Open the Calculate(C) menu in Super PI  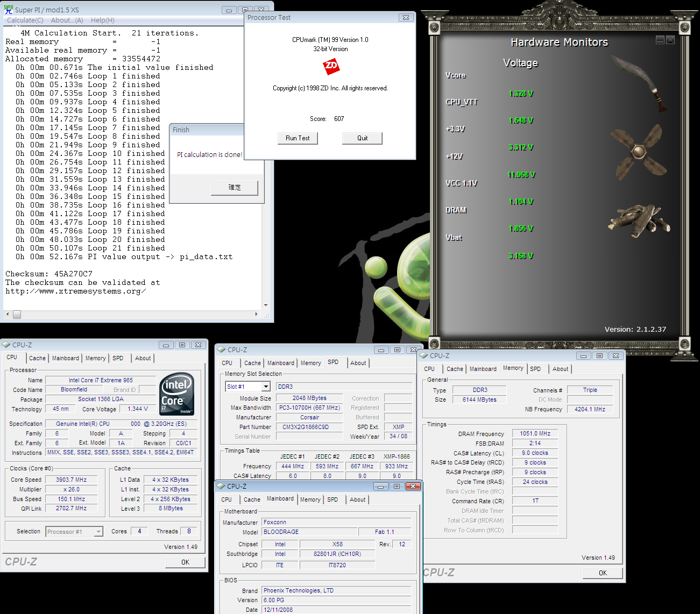point(25,20)
